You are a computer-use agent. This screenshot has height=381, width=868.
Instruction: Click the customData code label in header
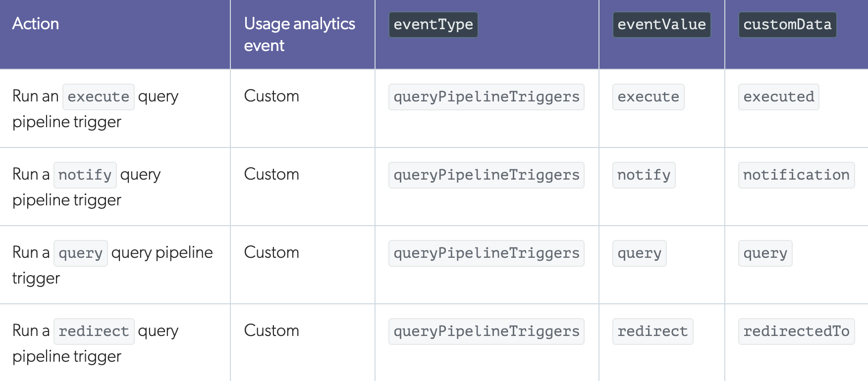tap(787, 25)
